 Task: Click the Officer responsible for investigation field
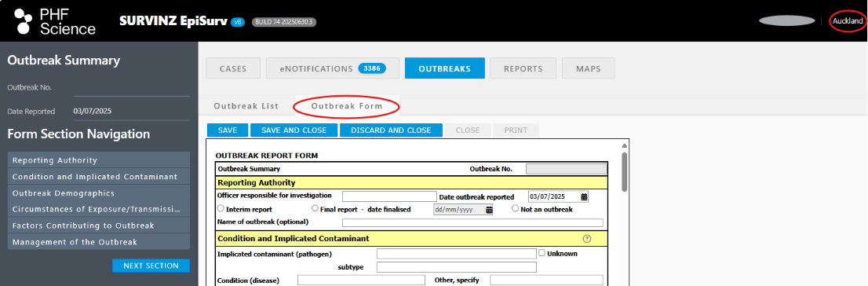390,196
